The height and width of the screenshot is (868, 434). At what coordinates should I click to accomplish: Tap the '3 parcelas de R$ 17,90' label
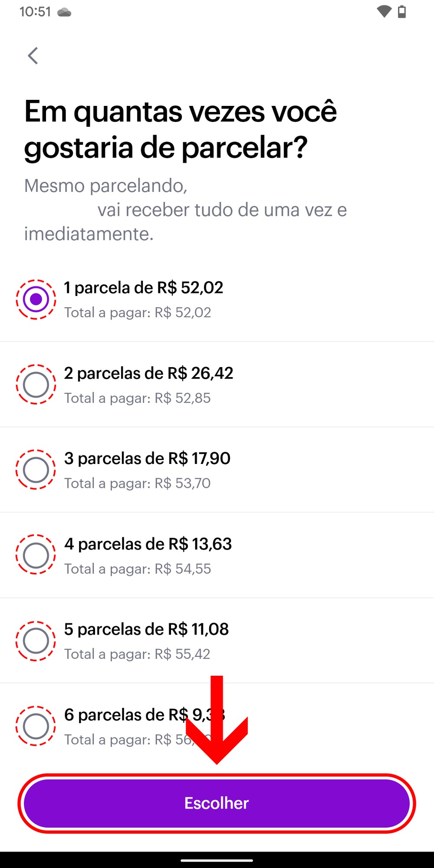pos(147,458)
